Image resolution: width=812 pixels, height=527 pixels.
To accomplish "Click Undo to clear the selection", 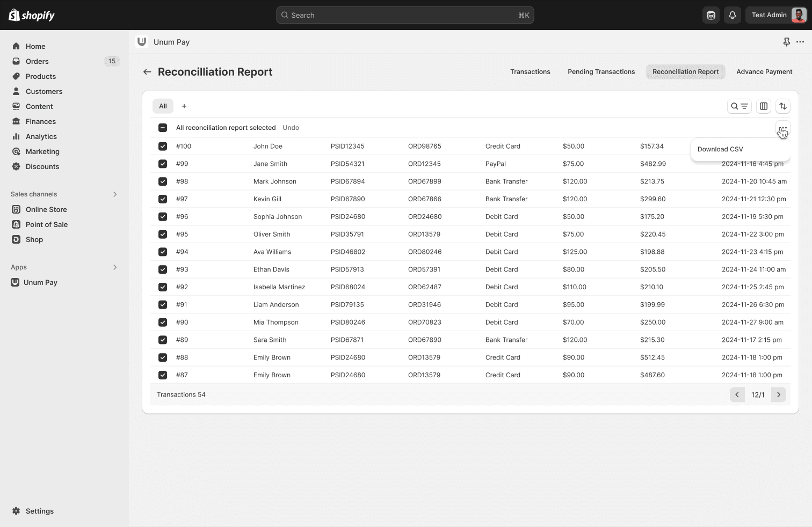I will click(291, 128).
